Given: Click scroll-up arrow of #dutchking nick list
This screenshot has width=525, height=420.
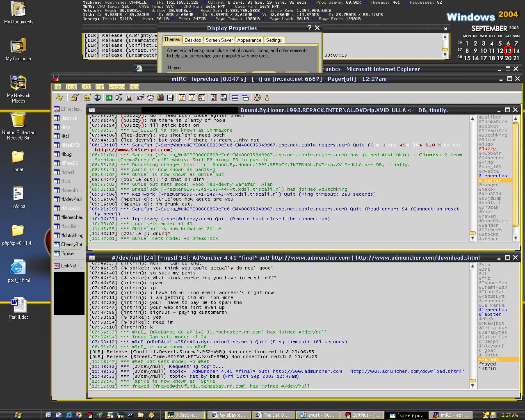Looking at the screenshot, I should point(516,119).
